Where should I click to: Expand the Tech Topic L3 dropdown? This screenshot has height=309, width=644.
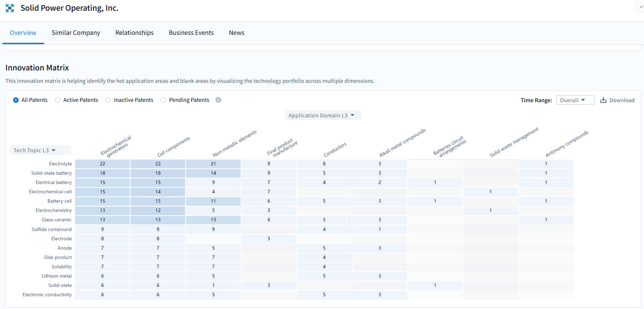point(40,150)
